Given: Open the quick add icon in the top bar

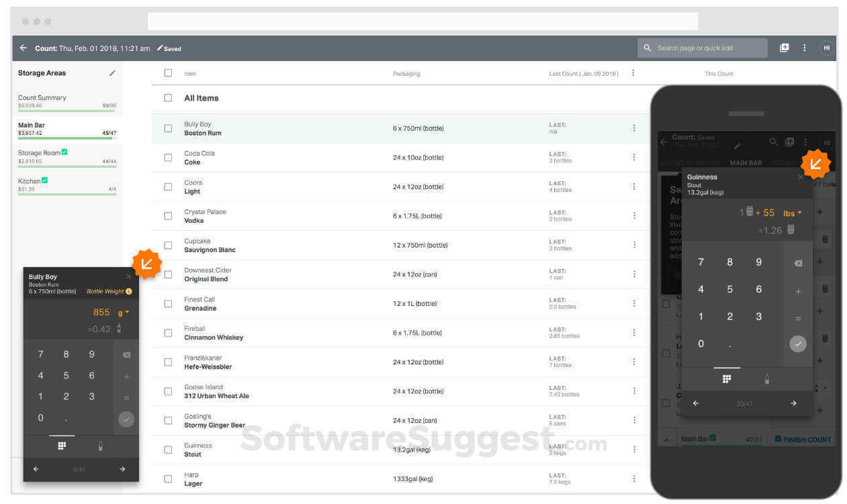Looking at the screenshot, I should coord(784,48).
